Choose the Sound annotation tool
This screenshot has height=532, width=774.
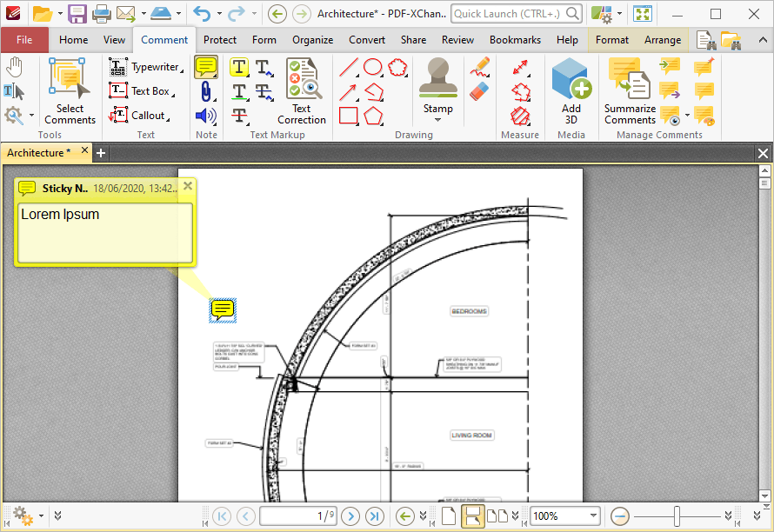pyautogui.click(x=206, y=115)
